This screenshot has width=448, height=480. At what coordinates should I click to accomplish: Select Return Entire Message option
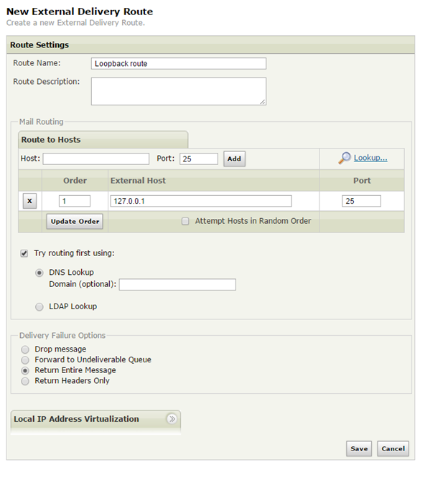click(x=25, y=370)
